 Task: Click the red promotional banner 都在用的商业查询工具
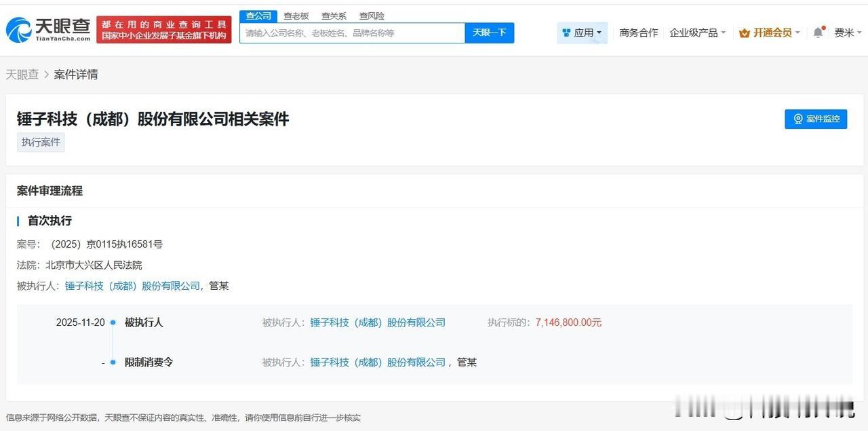coord(164,30)
